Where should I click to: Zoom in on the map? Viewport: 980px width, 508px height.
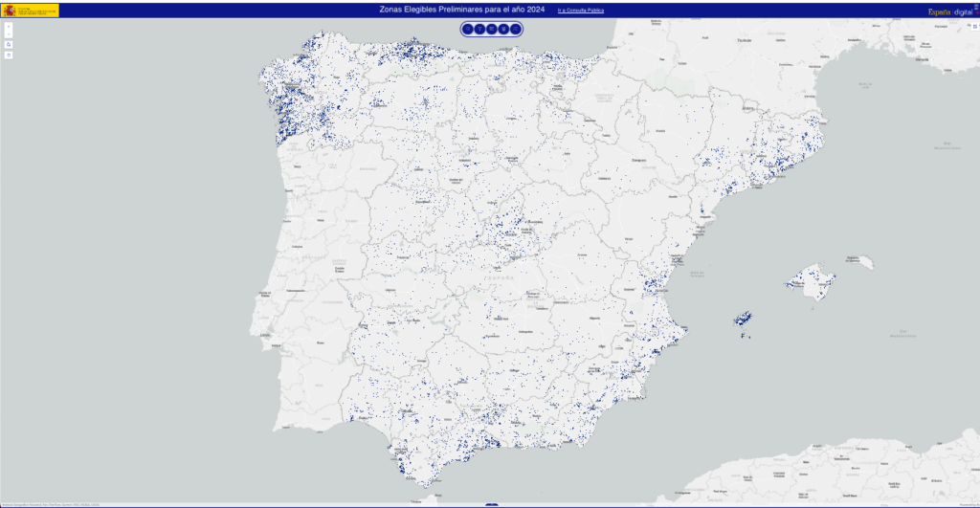(x=9, y=26)
